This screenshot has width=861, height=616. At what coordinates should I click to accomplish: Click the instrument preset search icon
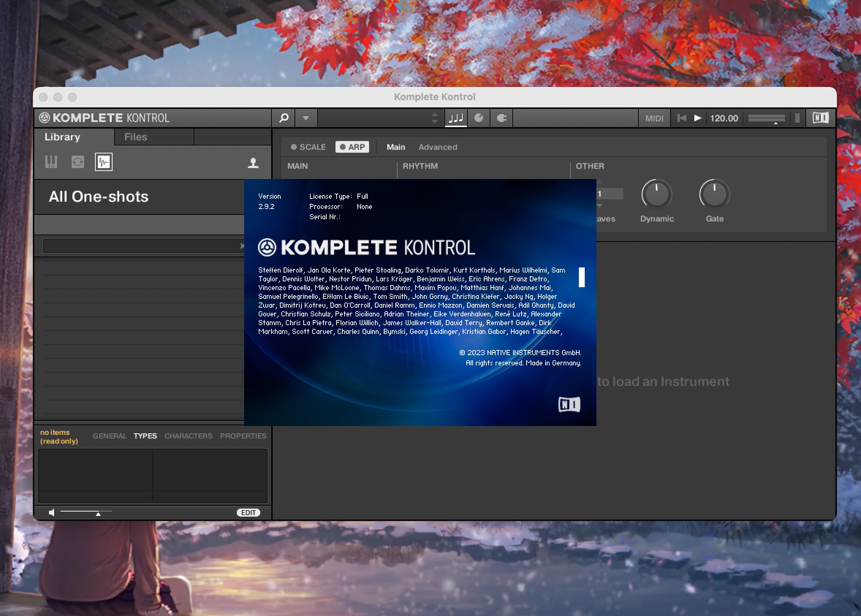click(x=283, y=118)
